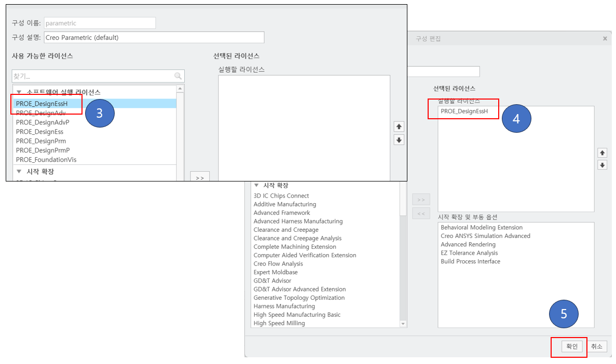
Task: Click the 구성 설명 Creo Parametric field
Action: 154,38
